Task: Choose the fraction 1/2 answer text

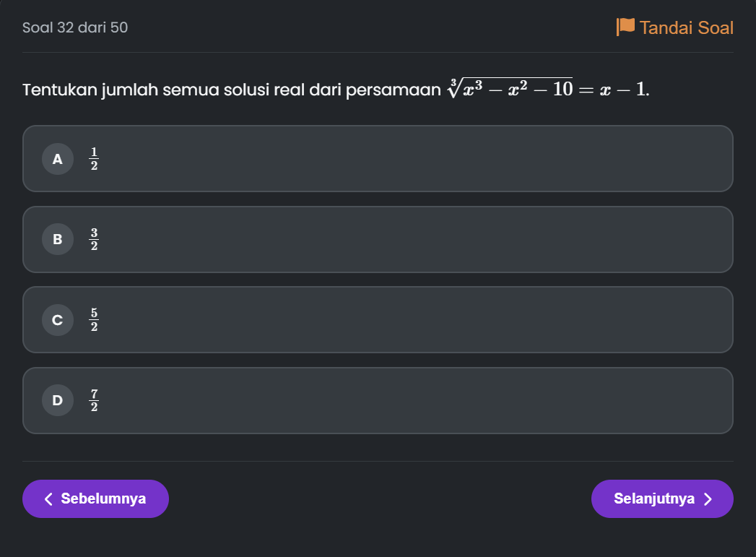Action: point(94,159)
